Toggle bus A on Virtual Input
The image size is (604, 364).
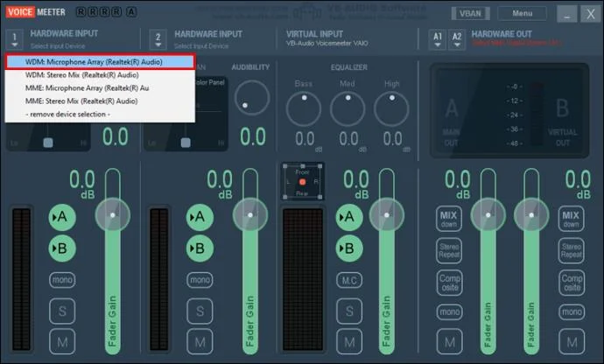click(349, 217)
